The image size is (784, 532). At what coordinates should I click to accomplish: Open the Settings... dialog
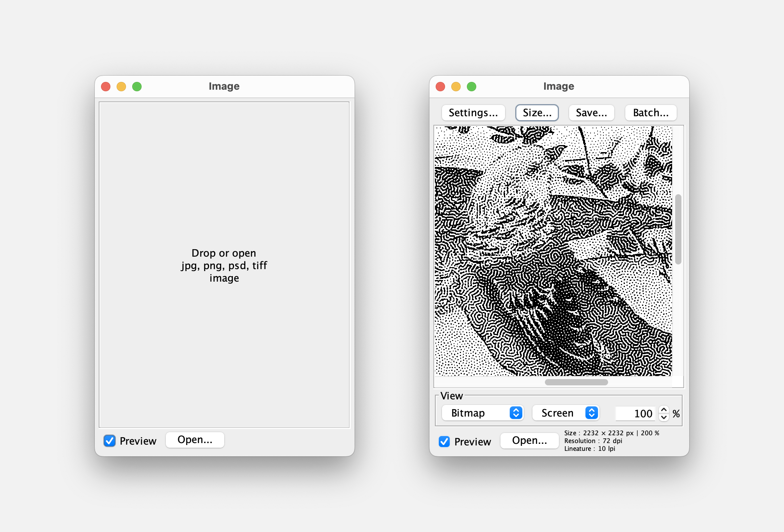click(473, 113)
